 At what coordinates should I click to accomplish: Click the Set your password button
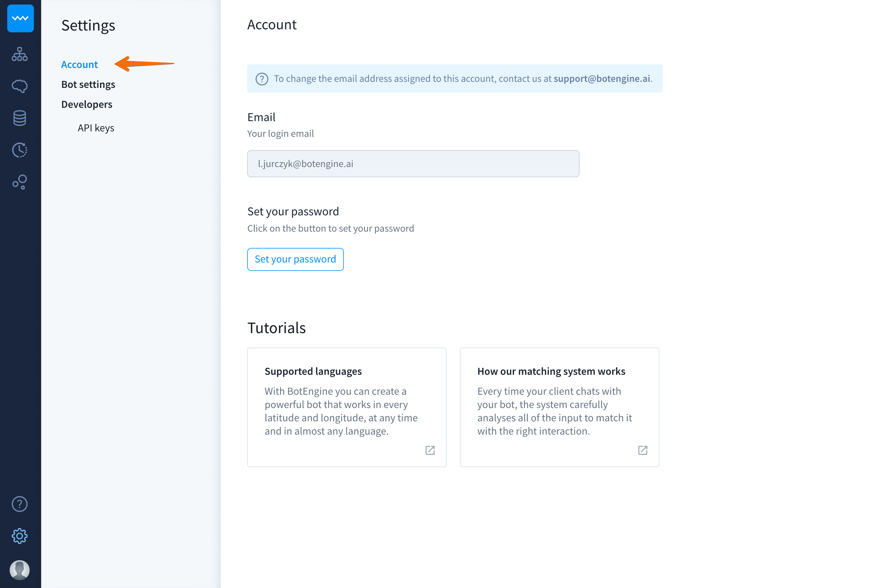pos(295,259)
